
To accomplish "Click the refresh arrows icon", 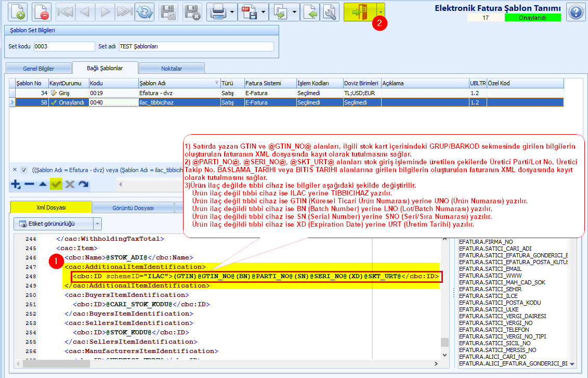I will point(145,12).
